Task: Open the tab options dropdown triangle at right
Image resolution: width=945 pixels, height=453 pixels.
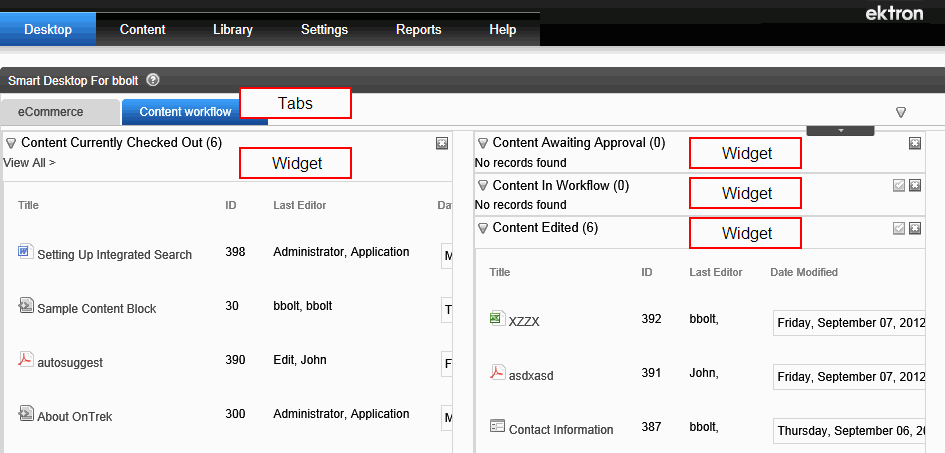Action: click(901, 112)
